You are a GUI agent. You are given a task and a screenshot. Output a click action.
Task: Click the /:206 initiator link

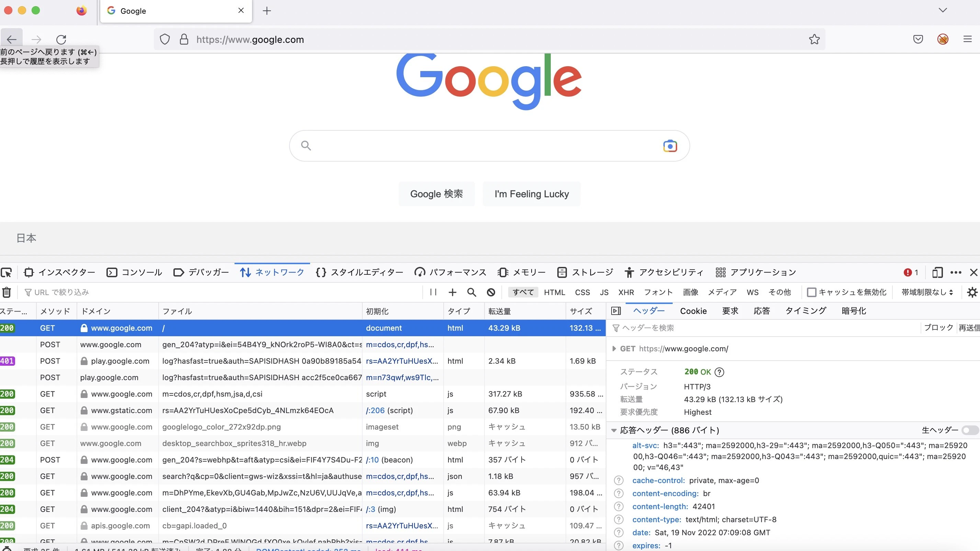(x=375, y=410)
